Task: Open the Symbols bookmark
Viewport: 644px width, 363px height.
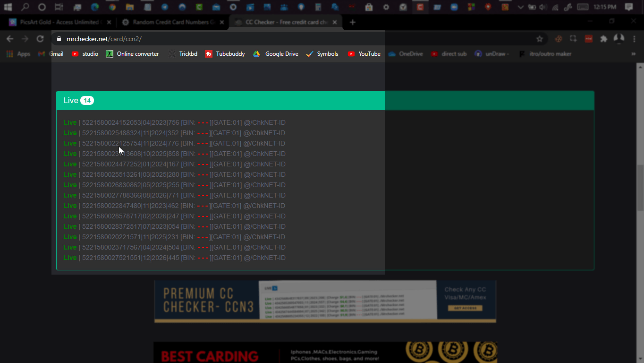Action: (x=322, y=54)
